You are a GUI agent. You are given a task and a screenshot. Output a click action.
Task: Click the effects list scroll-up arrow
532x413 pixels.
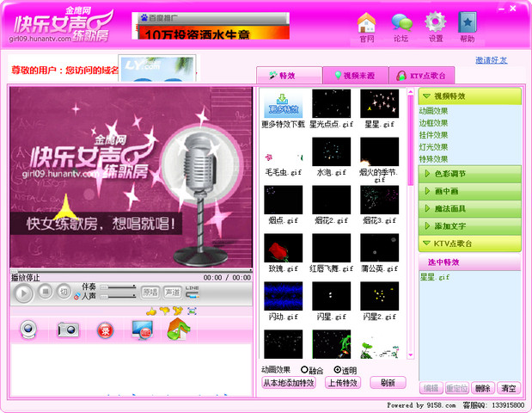tap(410, 92)
